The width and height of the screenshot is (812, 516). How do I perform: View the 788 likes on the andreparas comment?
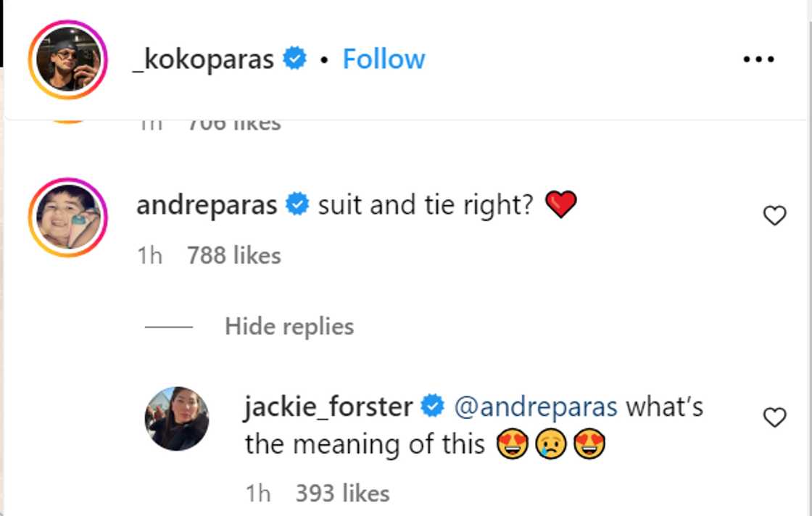click(233, 256)
